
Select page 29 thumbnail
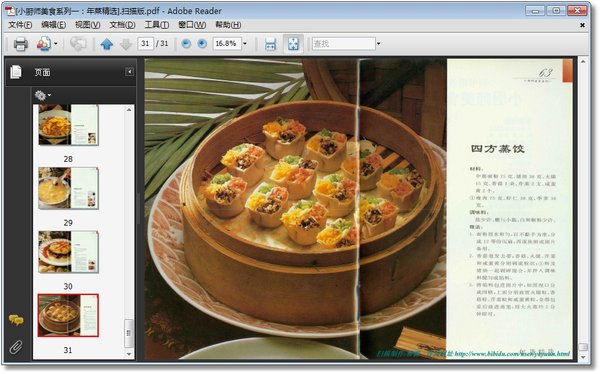pyautogui.click(x=68, y=188)
